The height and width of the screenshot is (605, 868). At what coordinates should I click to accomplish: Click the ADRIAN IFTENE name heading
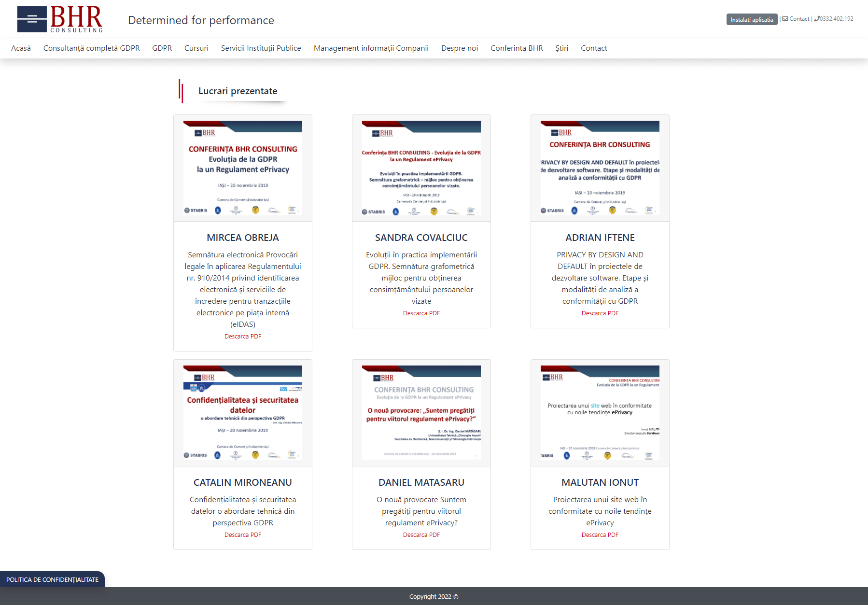coord(600,238)
